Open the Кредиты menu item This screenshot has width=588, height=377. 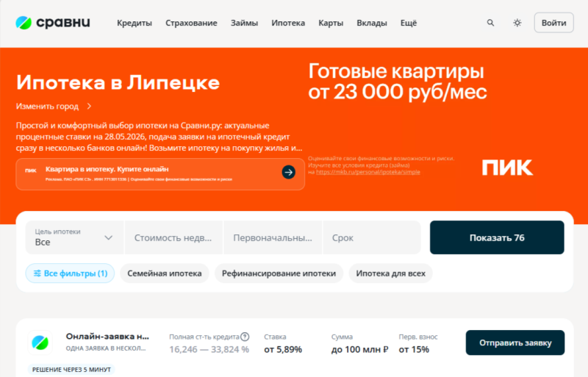(x=135, y=23)
